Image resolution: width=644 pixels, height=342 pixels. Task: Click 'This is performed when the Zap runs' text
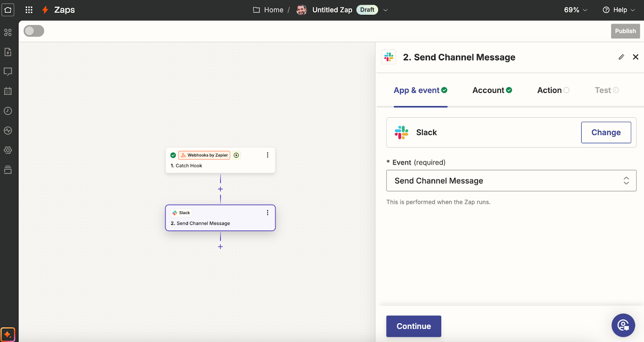tap(438, 202)
